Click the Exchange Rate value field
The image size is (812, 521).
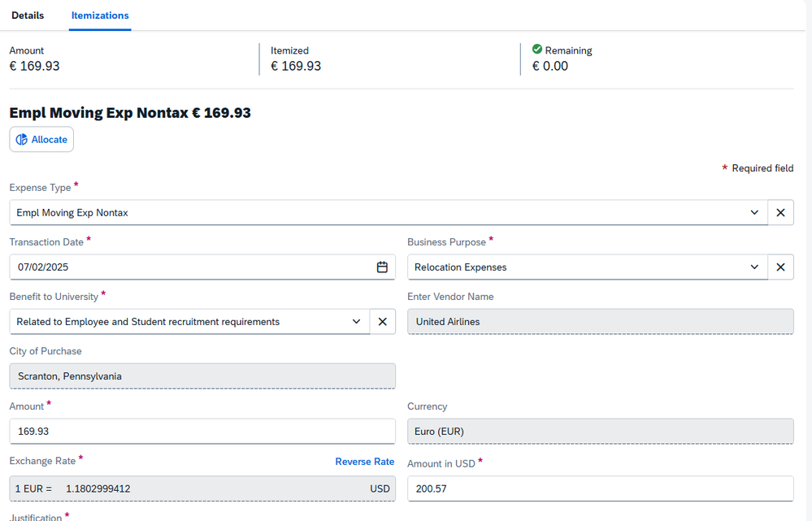pyautogui.click(x=202, y=489)
